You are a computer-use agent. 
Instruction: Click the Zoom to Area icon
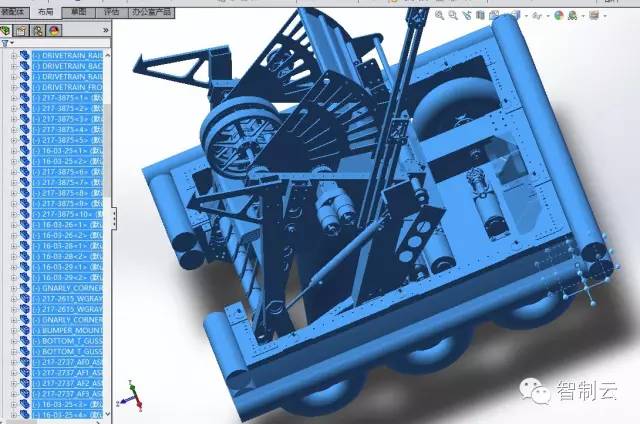tap(453, 16)
